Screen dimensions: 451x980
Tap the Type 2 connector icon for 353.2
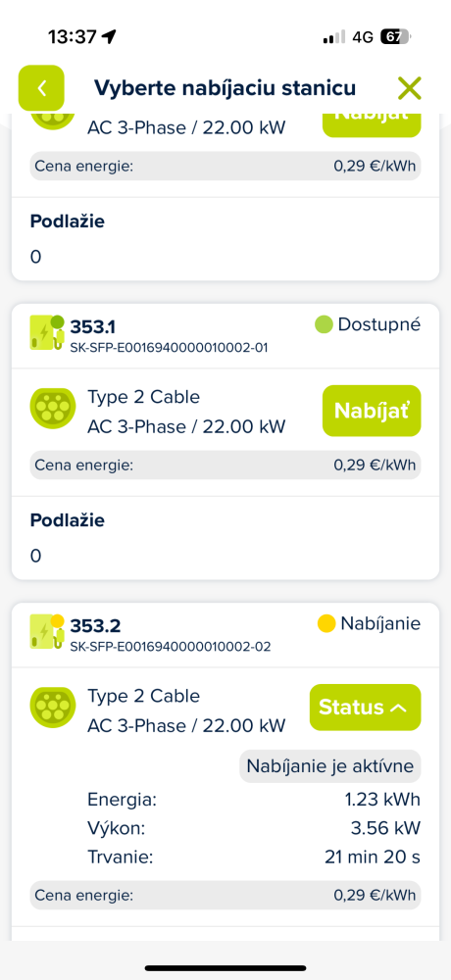pyautogui.click(x=53, y=707)
